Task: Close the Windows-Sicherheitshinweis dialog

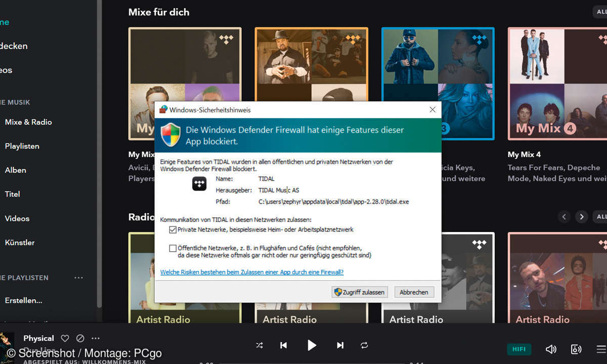Action: [432, 110]
